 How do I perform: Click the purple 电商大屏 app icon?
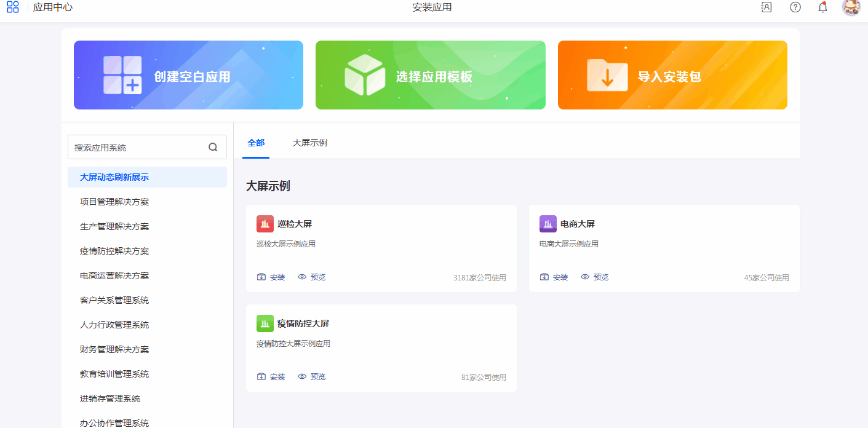[x=548, y=224]
